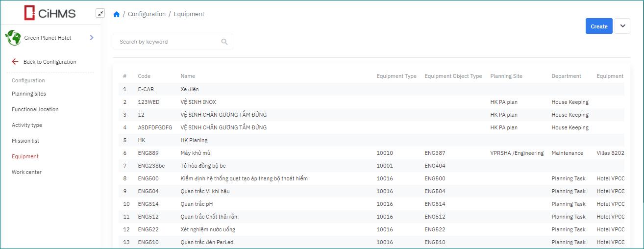Open Planning sites menu item
This screenshot has height=249, width=644.
pos(29,94)
